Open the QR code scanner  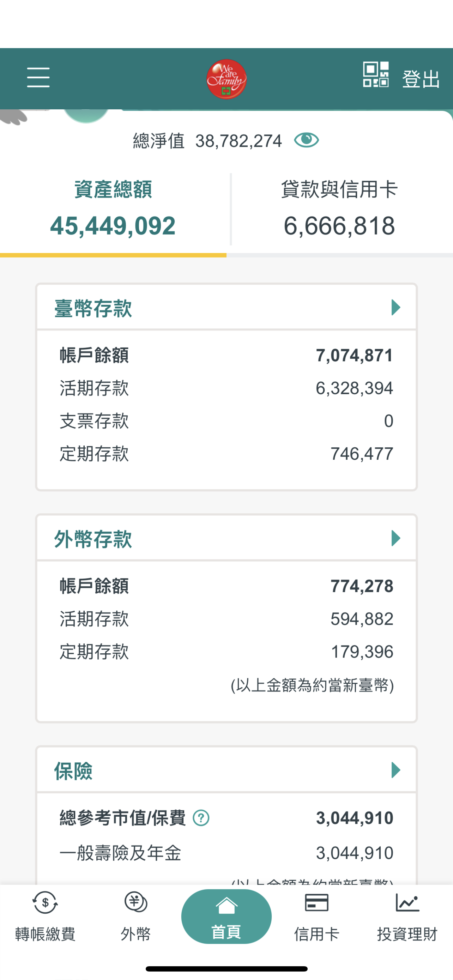pos(375,74)
